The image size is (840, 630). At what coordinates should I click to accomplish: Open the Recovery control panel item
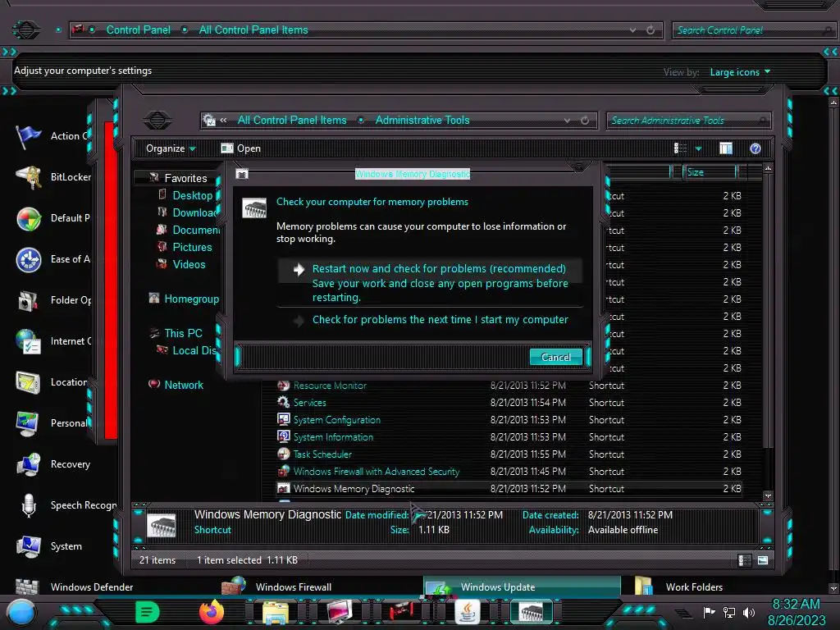pyautogui.click(x=53, y=464)
